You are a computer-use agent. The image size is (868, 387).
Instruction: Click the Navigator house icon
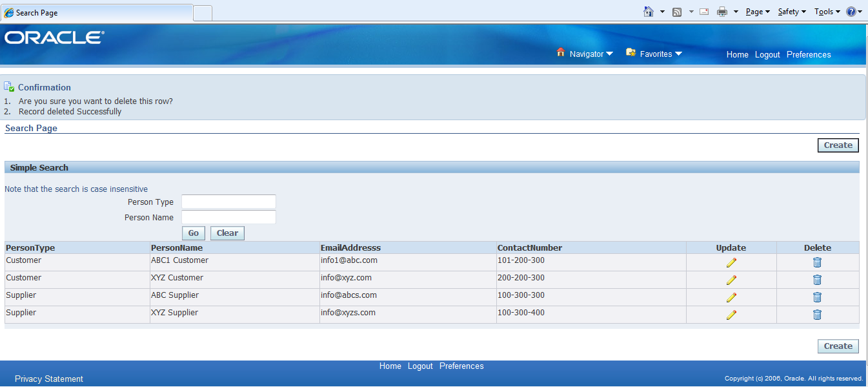[x=560, y=54]
